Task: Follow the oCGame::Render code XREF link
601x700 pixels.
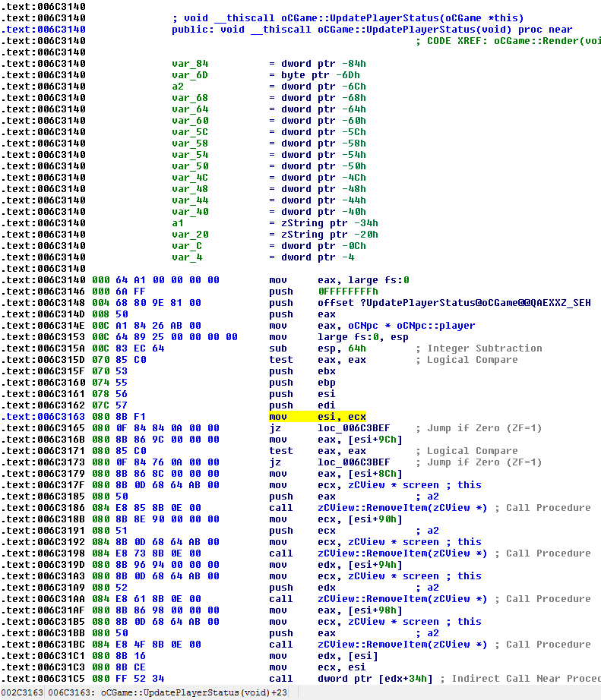Action: point(547,40)
